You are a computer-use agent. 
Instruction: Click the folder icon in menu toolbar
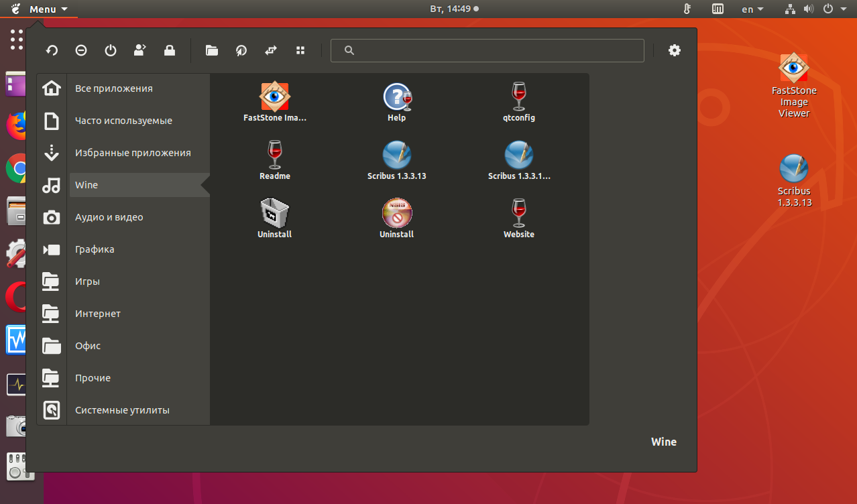point(212,50)
